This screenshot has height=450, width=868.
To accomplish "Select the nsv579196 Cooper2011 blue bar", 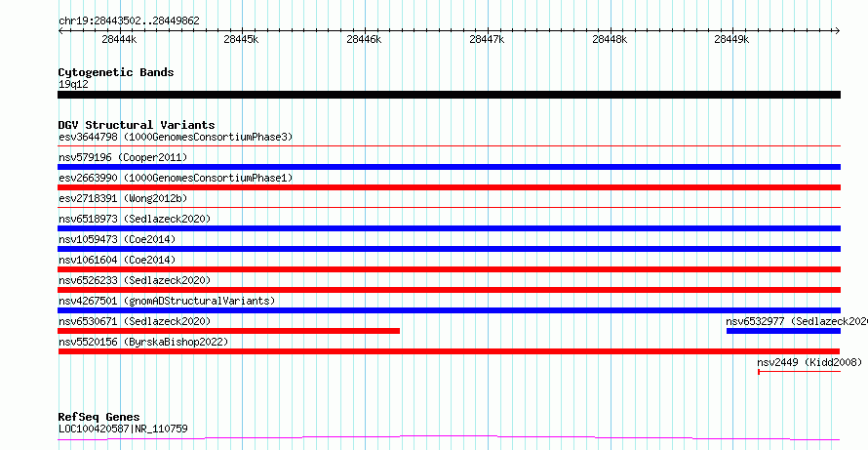I will 449,167.
